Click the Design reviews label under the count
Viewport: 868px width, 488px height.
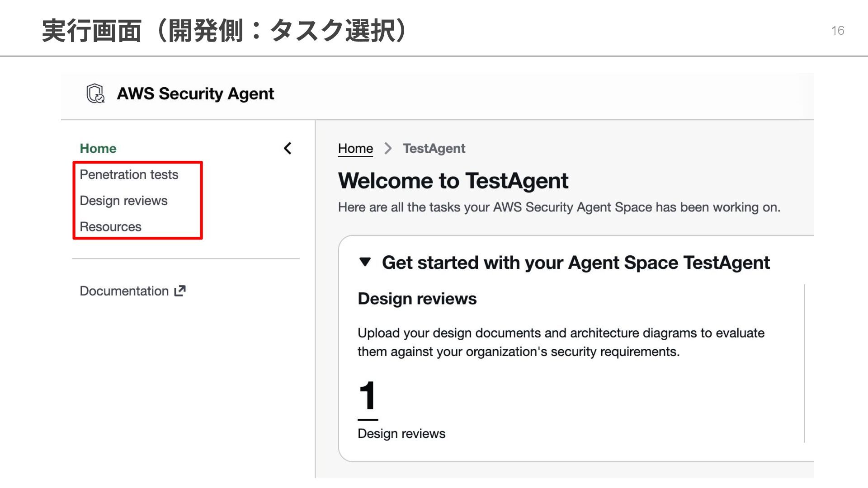(401, 433)
